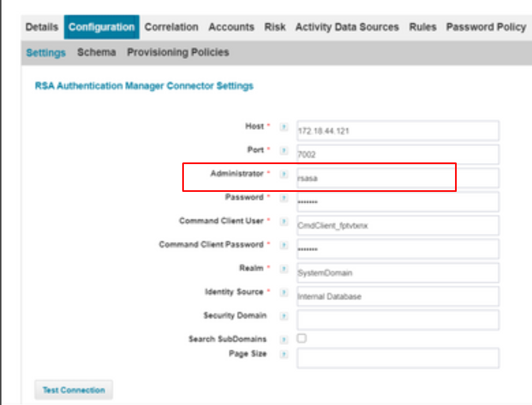Select the Page Size input box
Image resolution: width=532 pixels, height=405 pixels.
[x=398, y=358]
